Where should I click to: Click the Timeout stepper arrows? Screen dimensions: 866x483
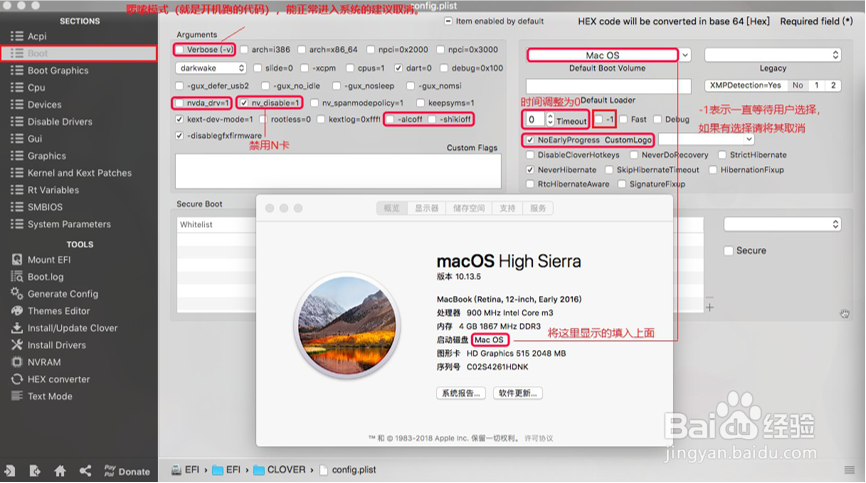tap(550, 119)
